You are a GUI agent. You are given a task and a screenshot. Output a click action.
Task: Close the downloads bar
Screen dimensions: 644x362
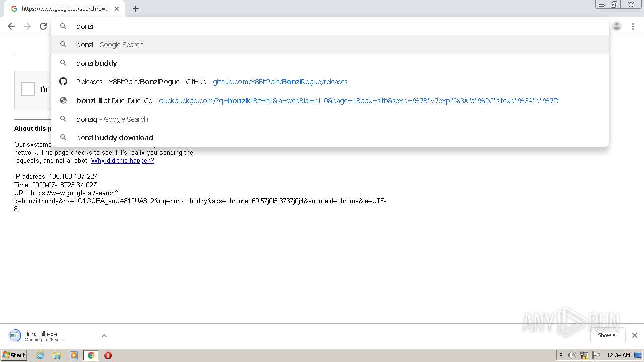point(635,335)
